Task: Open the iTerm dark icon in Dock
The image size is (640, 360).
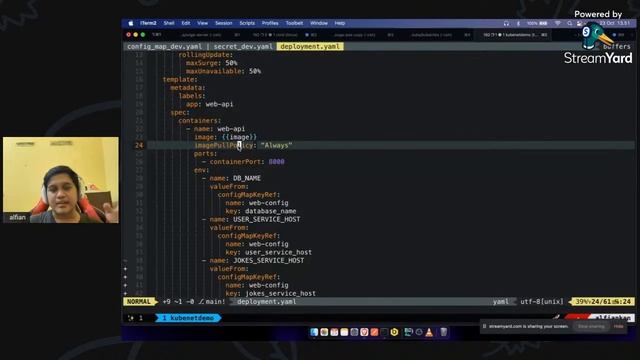Action: pos(384,332)
